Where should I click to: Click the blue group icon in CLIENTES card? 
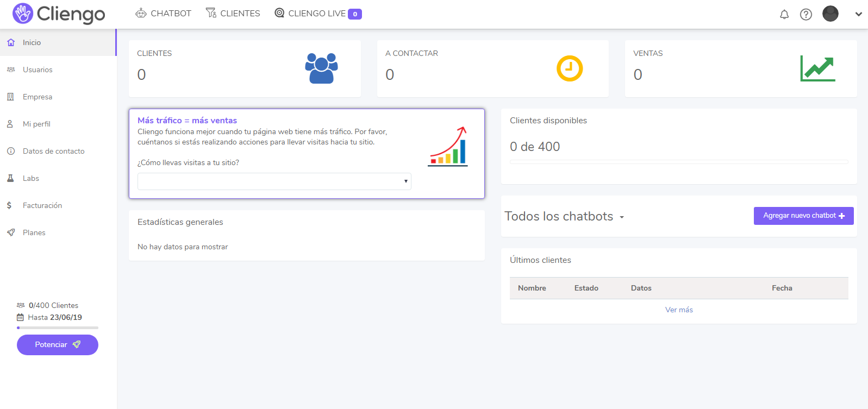click(x=321, y=68)
